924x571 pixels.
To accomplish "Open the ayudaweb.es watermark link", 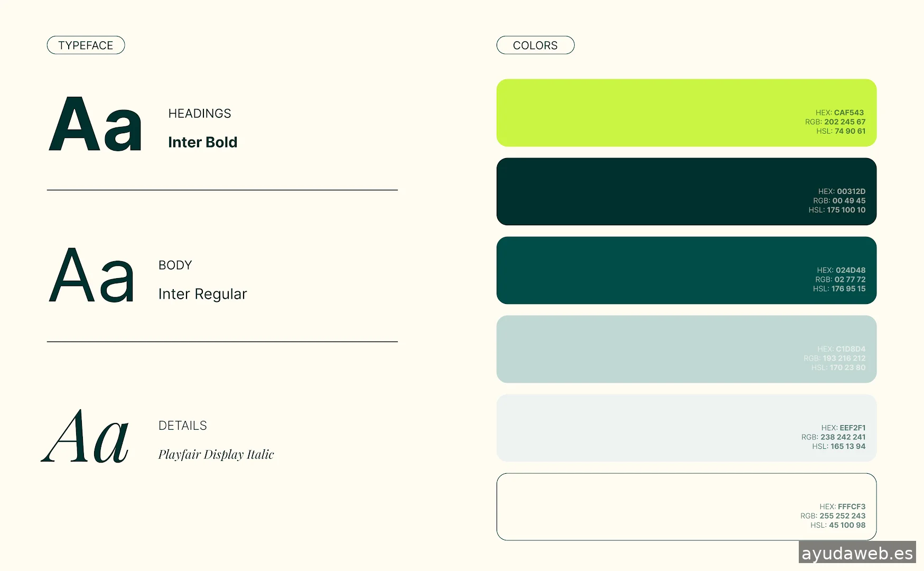I will (857, 553).
